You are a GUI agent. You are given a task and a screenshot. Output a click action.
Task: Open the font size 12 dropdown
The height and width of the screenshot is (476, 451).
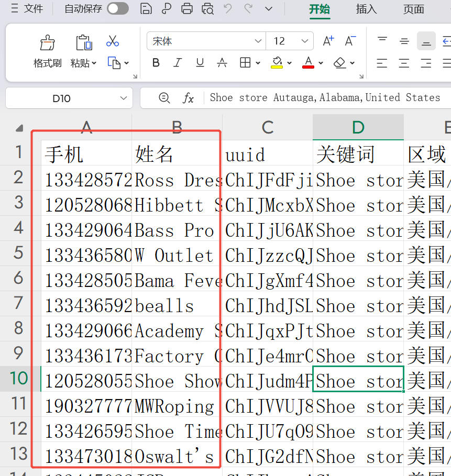click(x=304, y=40)
